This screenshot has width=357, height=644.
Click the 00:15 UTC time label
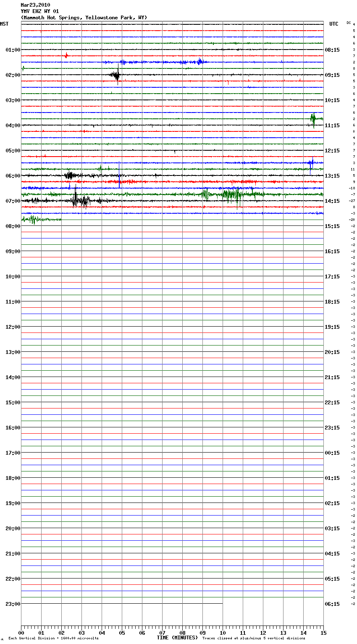(332, 453)
